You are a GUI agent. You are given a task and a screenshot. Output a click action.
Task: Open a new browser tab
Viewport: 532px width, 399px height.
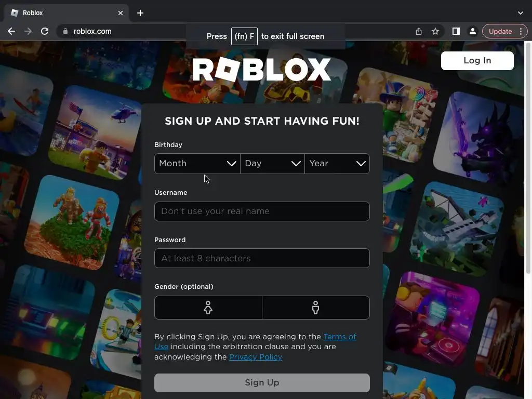(x=140, y=13)
